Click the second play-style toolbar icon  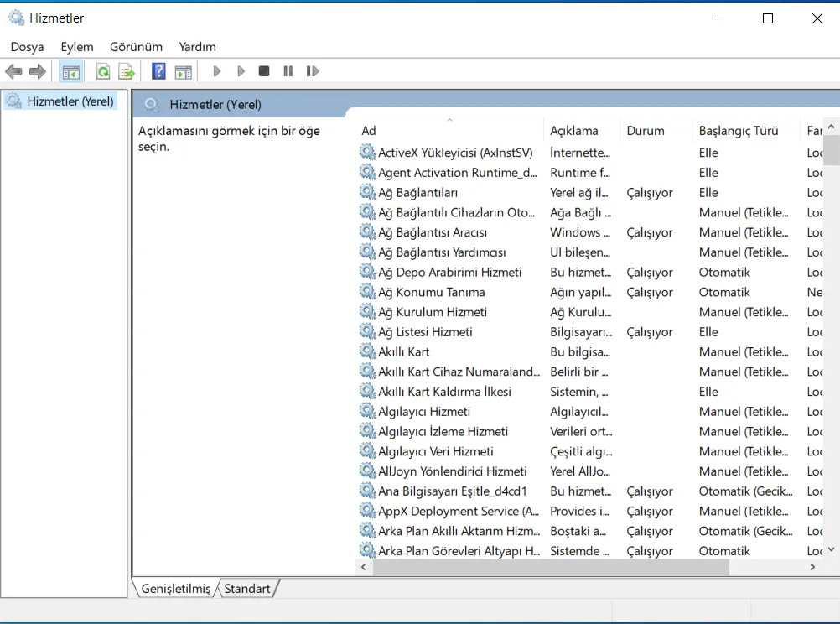241,71
